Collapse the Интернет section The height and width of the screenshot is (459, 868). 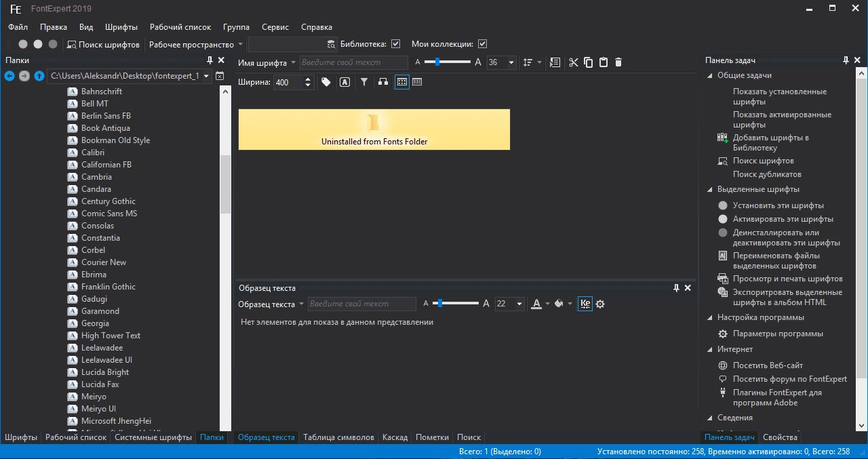point(710,349)
